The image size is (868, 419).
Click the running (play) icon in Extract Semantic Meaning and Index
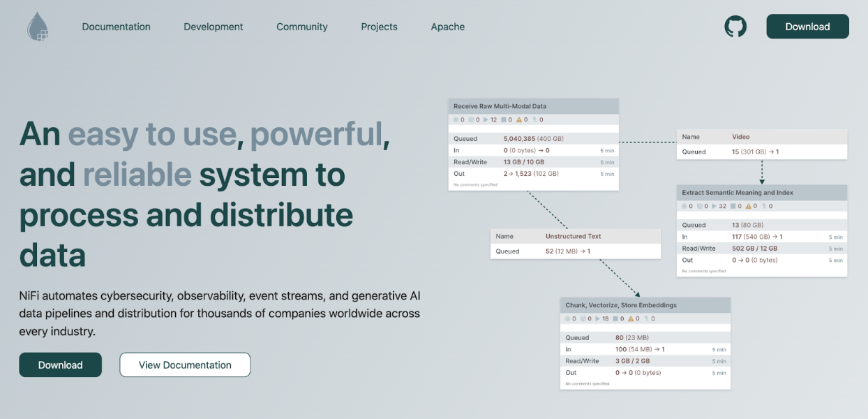coord(714,206)
